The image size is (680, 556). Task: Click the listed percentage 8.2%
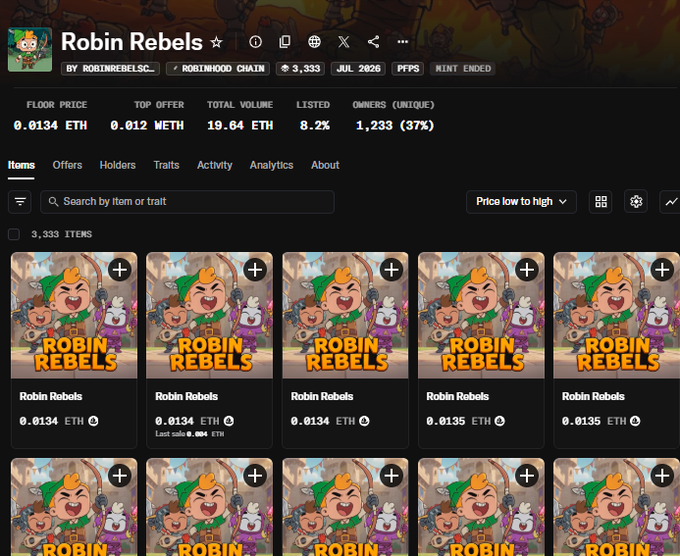[x=314, y=126]
